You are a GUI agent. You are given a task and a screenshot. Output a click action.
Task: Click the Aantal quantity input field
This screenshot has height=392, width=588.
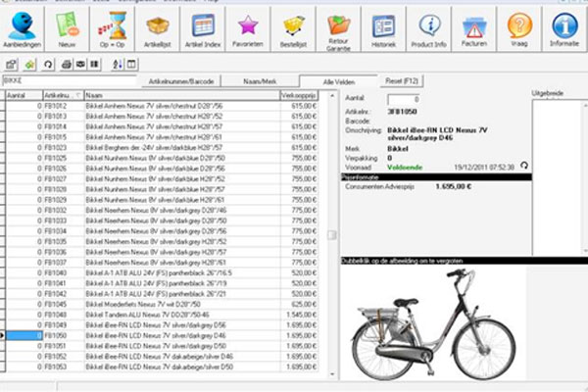404,100
